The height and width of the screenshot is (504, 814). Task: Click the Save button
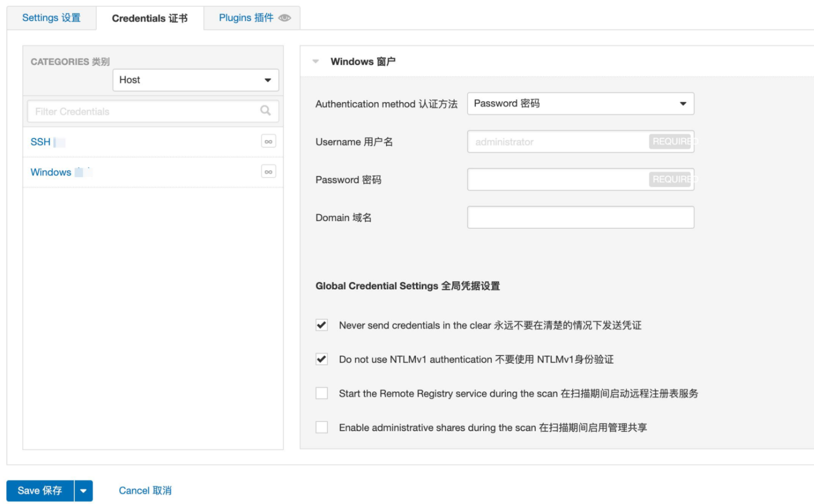tap(40, 491)
